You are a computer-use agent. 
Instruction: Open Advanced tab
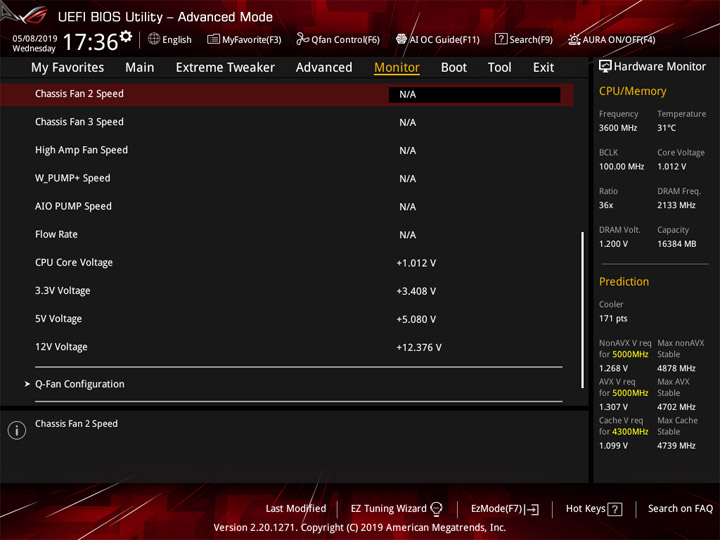pyautogui.click(x=324, y=68)
